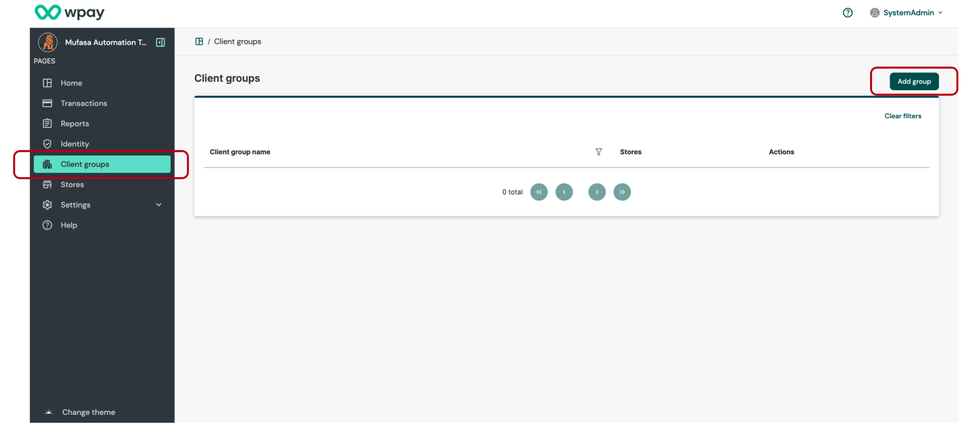Image resolution: width=980 pixels, height=434 pixels.
Task: Open the Help page in sidebar
Action: coord(69,225)
